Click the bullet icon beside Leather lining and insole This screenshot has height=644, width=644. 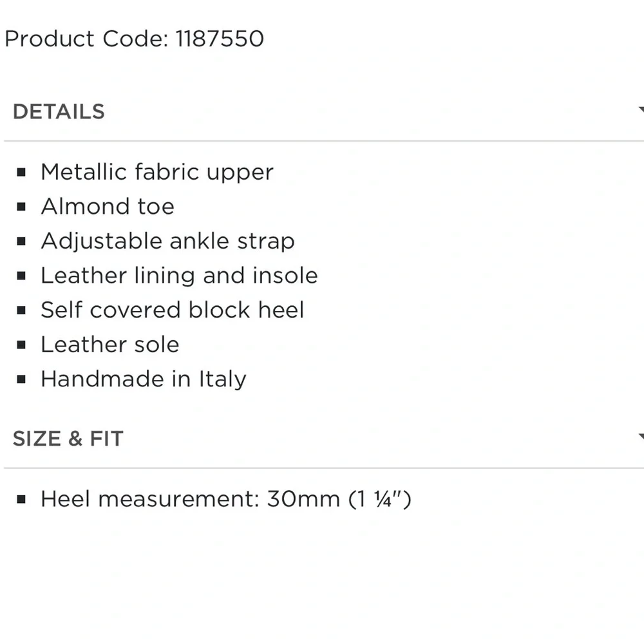23,275
